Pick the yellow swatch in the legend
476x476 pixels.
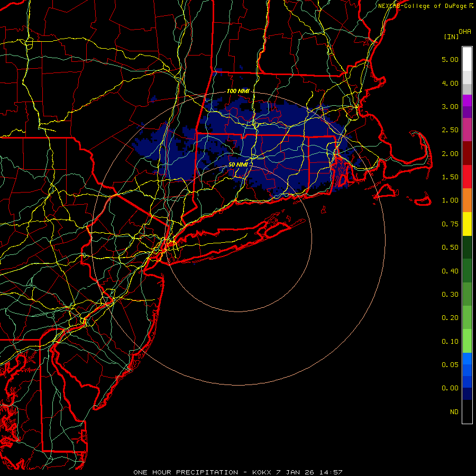pyautogui.click(x=467, y=224)
